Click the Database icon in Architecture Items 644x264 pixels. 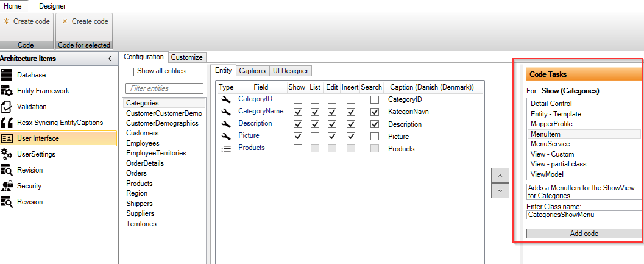(7, 75)
